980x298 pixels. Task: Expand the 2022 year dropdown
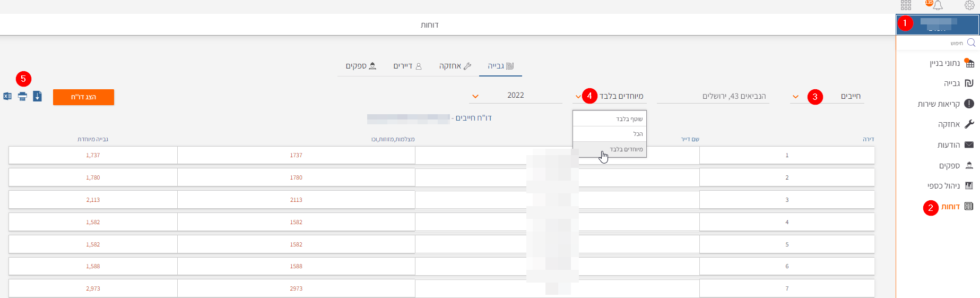click(x=475, y=96)
